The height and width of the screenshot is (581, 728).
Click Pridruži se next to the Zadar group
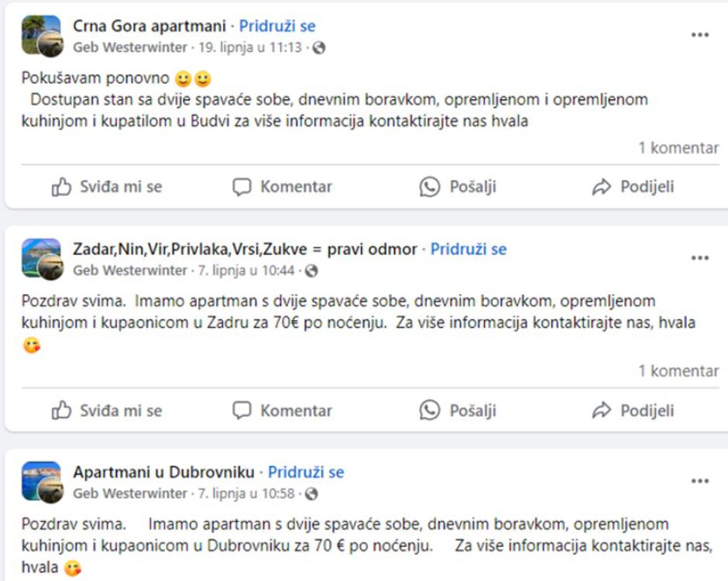pyautogui.click(x=470, y=249)
